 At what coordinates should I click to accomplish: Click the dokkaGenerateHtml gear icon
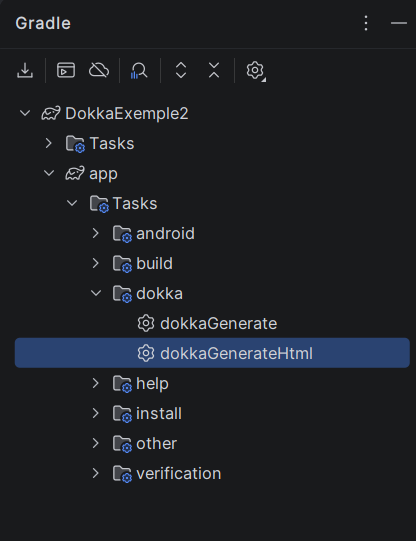coord(146,353)
